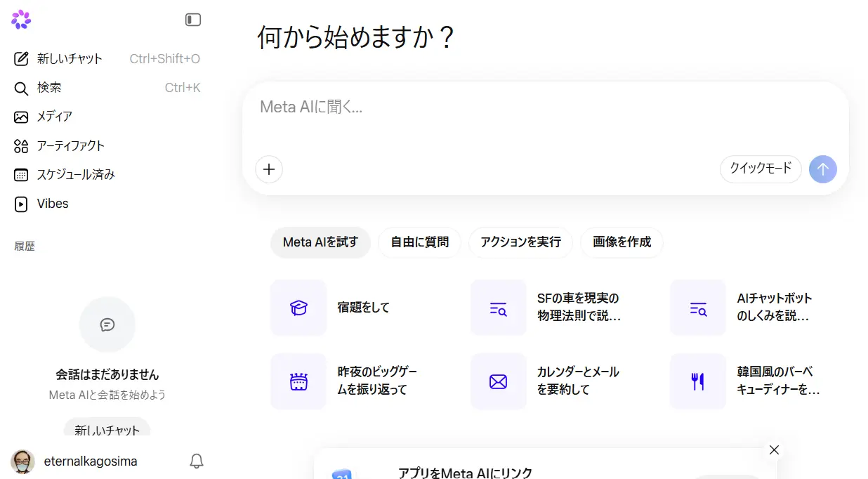The image size is (868, 479).
Task: Click the search-list icon for SFの車 card
Action: (499, 308)
